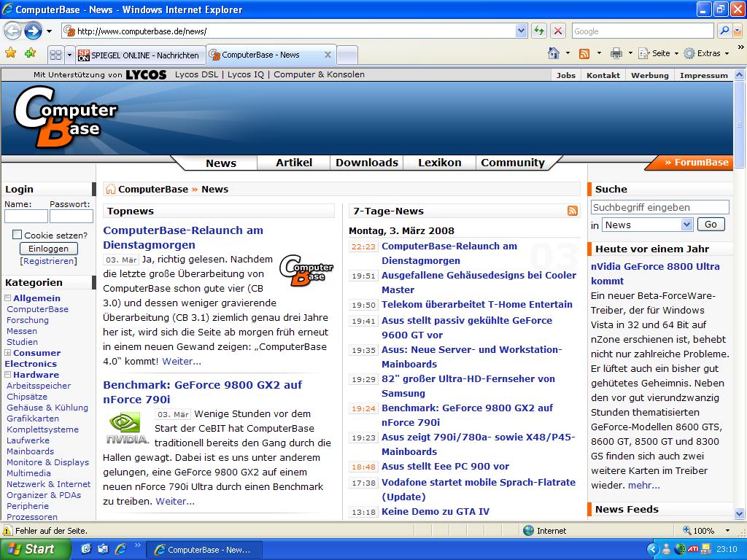Click the 7-Tage-News RSS feed icon
Viewport: 747px width, 560px height.
pos(573,211)
